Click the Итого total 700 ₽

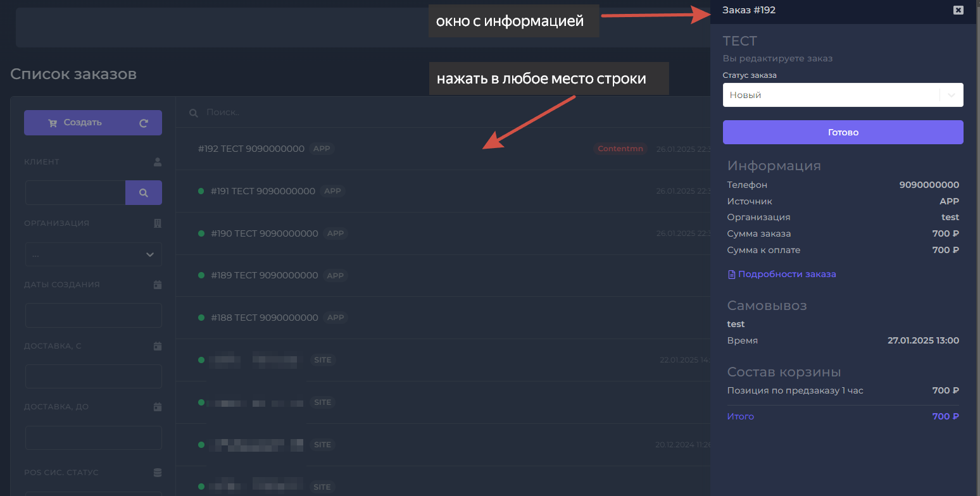946,416
